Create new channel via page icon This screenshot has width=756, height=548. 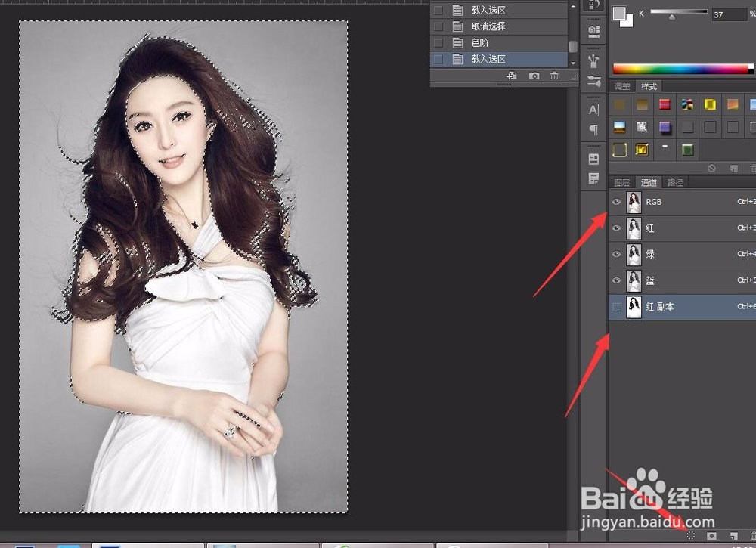[x=734, y=535]
